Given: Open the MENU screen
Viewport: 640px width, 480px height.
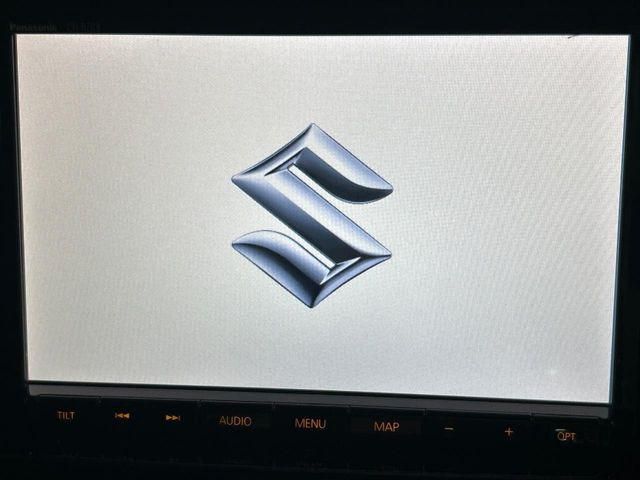Looking at the screenshot, I should point(310,424).
